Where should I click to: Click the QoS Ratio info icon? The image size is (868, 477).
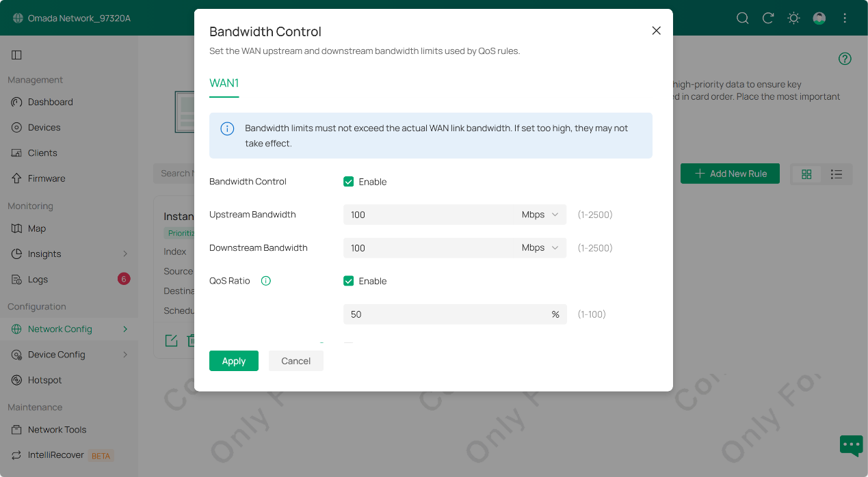265,280
